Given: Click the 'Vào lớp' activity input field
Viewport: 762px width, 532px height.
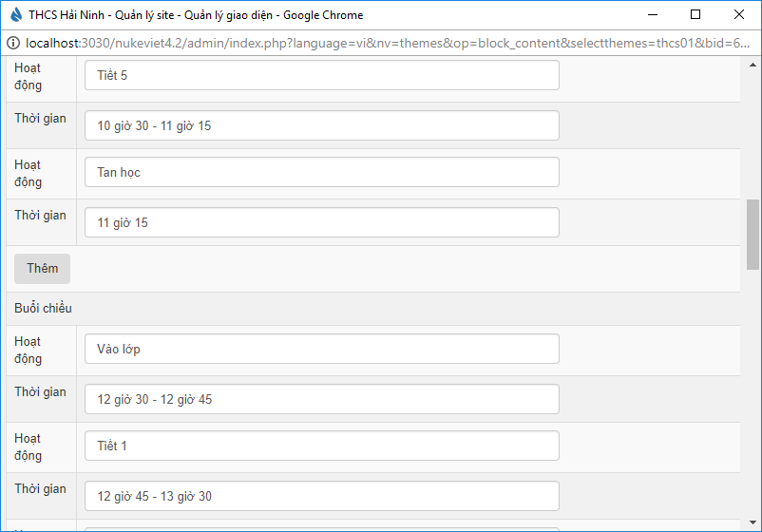Looking at the screenshot, I should click(x=322, y=349).
